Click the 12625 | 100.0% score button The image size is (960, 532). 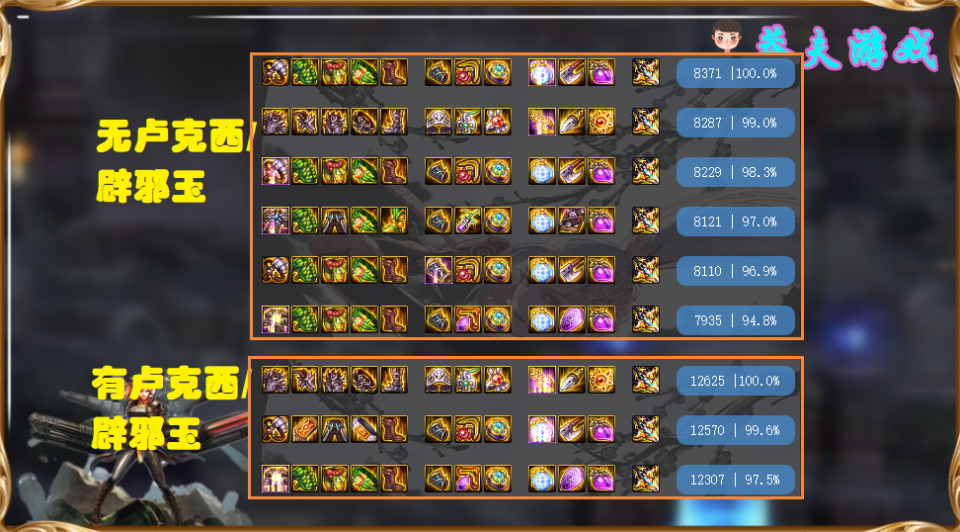pyautogui.click(x=735, y=381)
